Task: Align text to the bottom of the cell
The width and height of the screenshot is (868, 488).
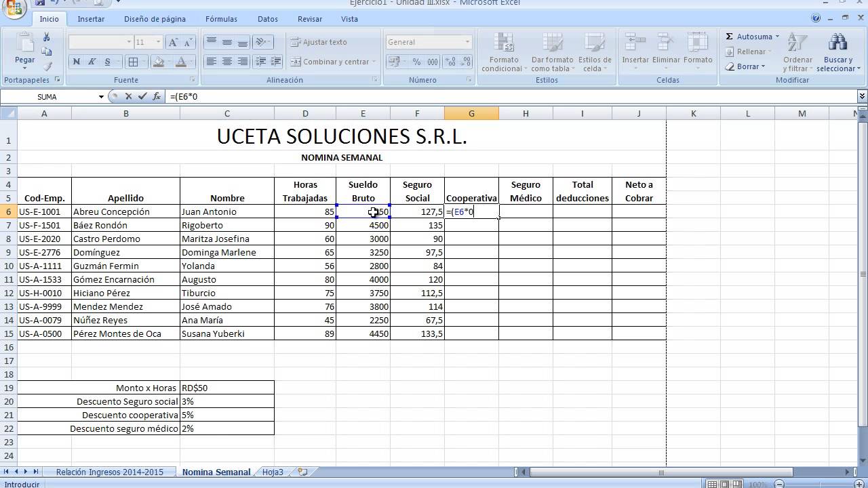Action: (x=243, y=42)
